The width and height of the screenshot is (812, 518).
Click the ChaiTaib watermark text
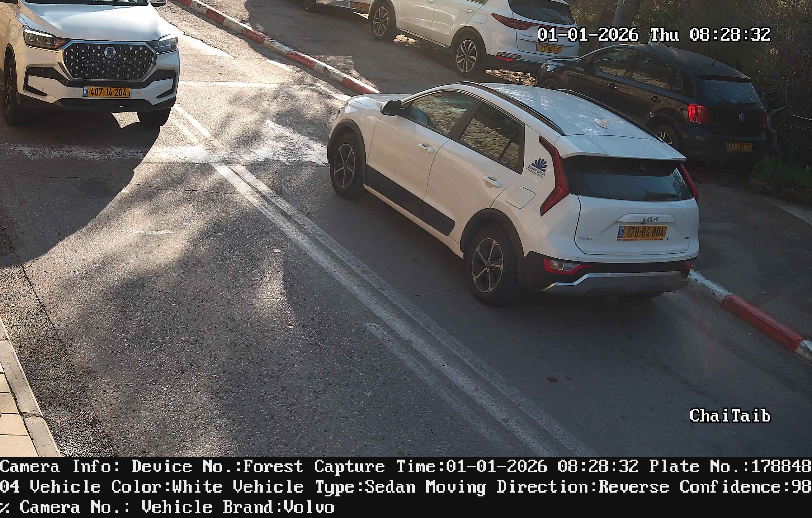(x=730, y=415)
